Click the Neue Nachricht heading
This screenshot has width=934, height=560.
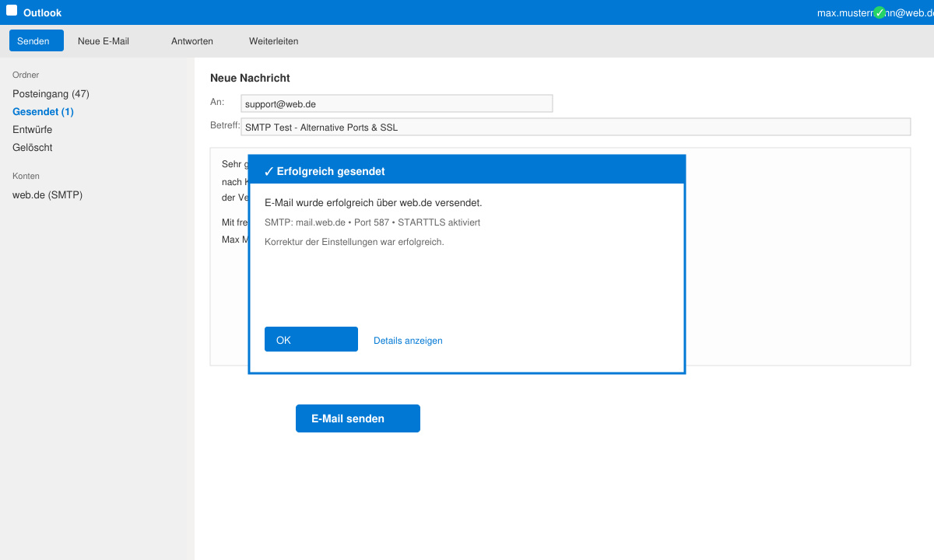tap(250, 78)
